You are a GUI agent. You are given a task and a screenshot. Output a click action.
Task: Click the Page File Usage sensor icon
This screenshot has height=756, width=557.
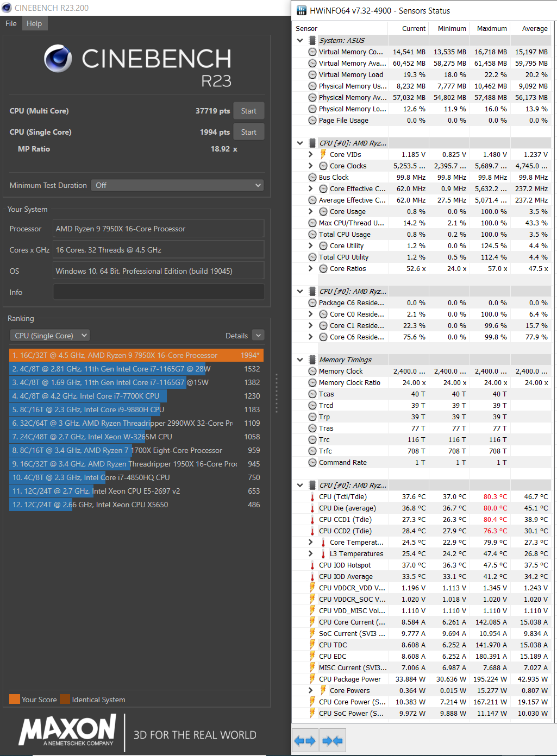[312, 120]
